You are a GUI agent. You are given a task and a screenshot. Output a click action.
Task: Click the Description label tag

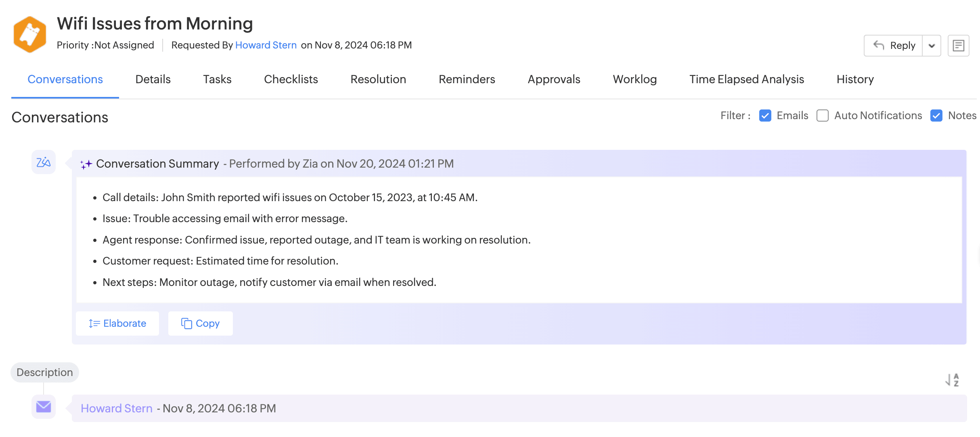pos(45,372)
